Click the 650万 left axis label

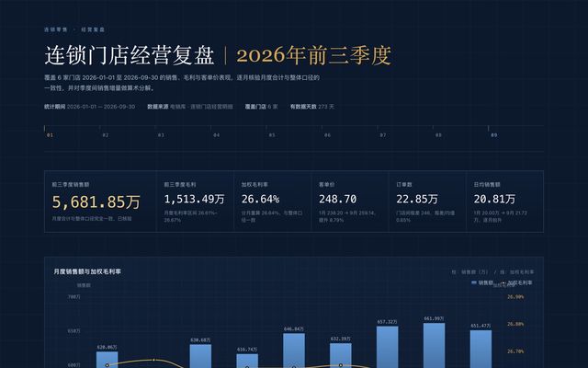click(73, 331)
